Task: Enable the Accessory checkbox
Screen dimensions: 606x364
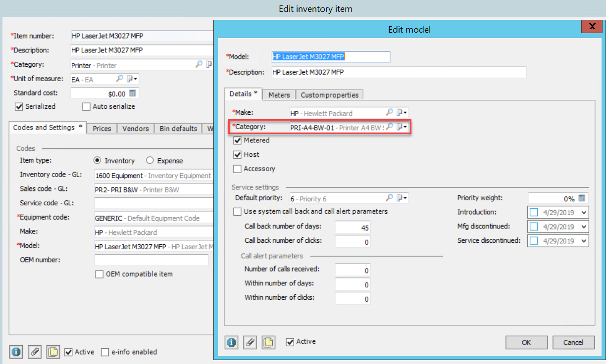Action: [x=238, y=168]
